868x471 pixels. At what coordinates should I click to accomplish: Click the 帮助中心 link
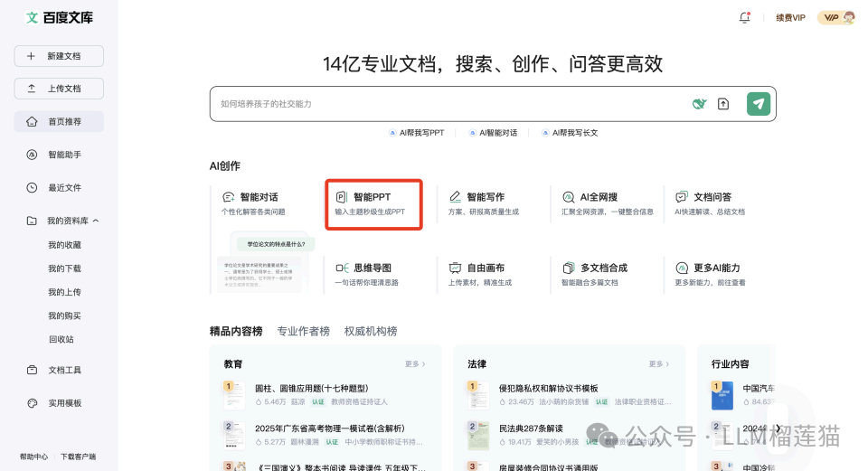[x=33, y=457]
